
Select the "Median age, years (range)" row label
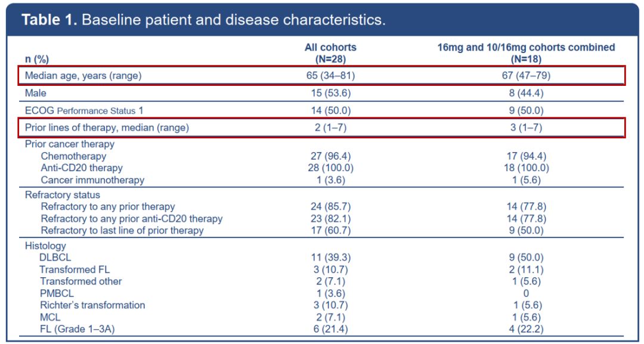tap(83, 76)
